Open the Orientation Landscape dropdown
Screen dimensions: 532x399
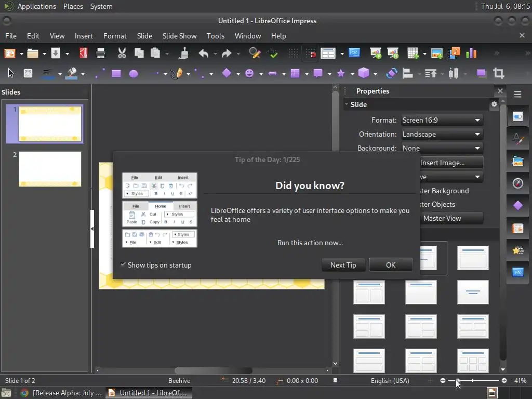[442, 135]
